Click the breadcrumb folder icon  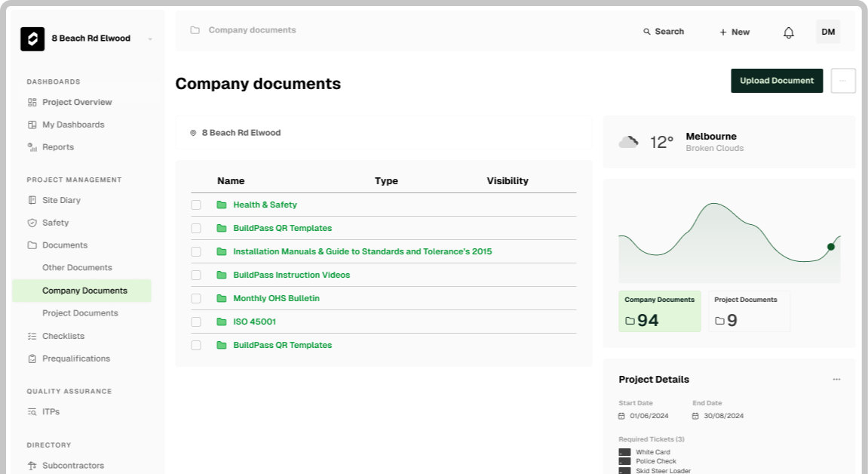(195, 30)
